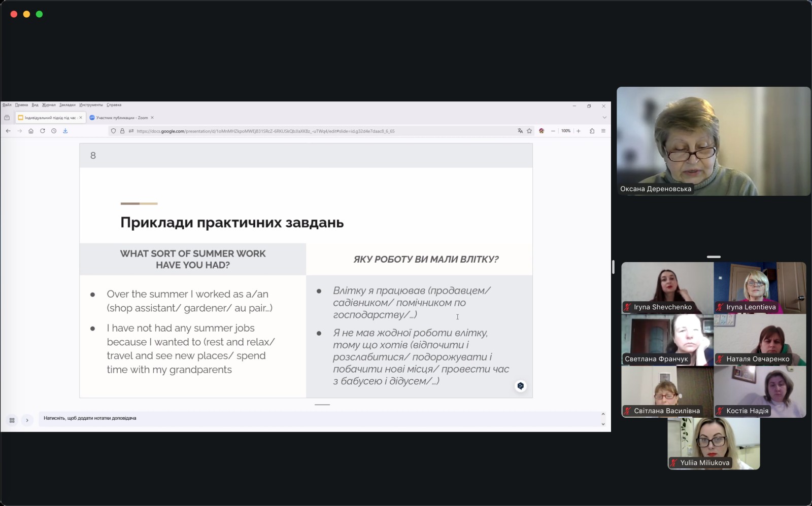Reload the page with the refresh icon

point(43,131)
